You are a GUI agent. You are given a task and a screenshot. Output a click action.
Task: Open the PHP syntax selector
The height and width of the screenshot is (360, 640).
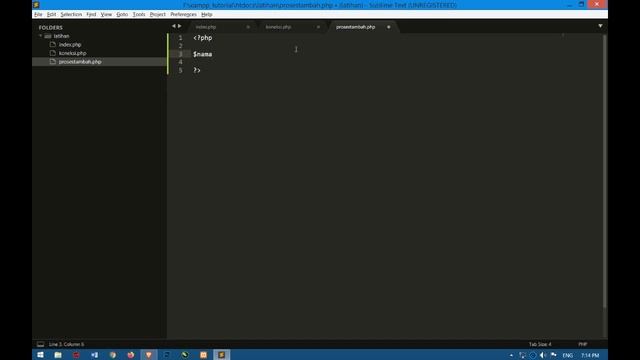[x=582, y=344]
